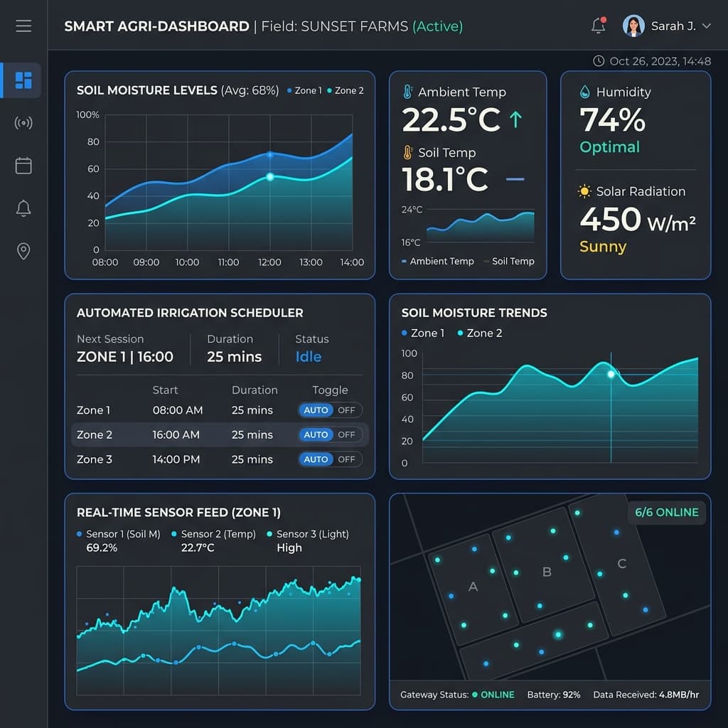The image size is (728, 728).
Task: Open the map location pin sidebar icon
Action: (x=23, y=251)
